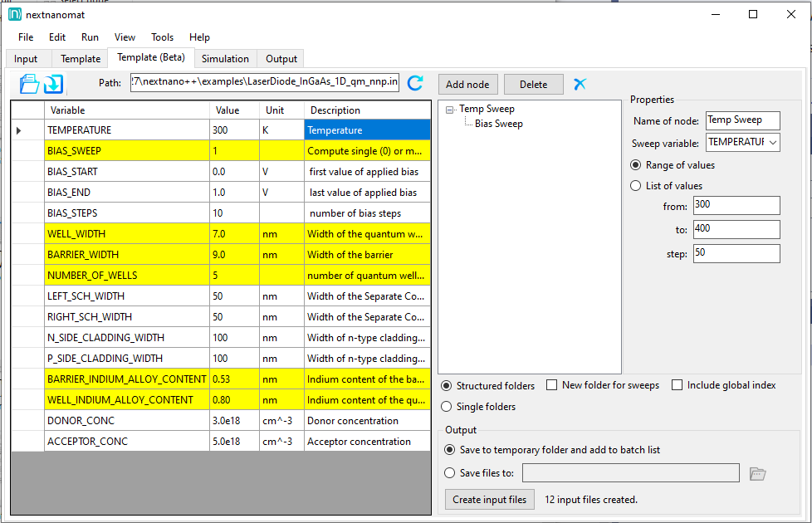Select the Save files to radio button
The height and width of the screenshot is (523, 812).
(450, 473)
